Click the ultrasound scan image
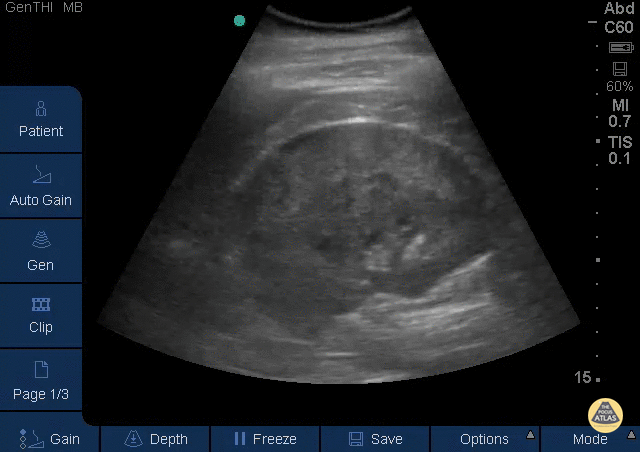This screenshot has height=452, width=640. 339,196
